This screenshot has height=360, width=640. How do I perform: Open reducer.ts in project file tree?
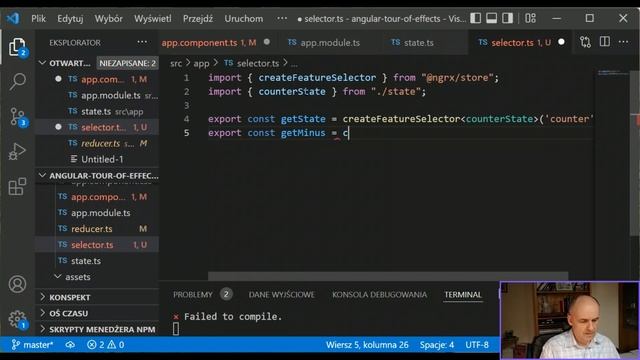pos(97,229)
